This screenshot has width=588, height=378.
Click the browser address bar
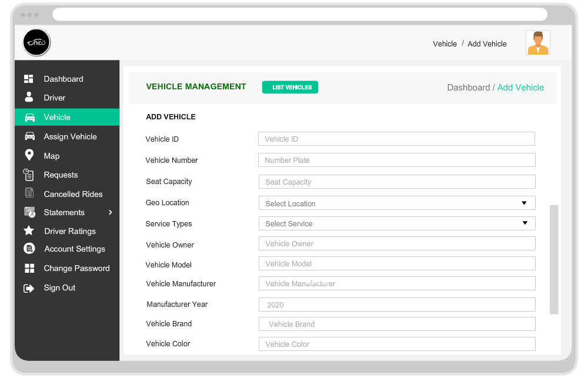[x=300, y=15]
